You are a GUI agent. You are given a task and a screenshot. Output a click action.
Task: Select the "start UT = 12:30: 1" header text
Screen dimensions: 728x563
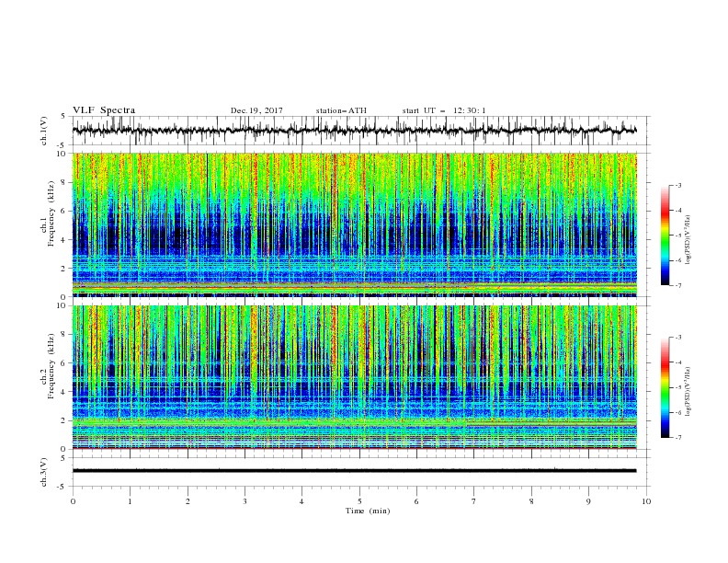[x=444, y=110]
